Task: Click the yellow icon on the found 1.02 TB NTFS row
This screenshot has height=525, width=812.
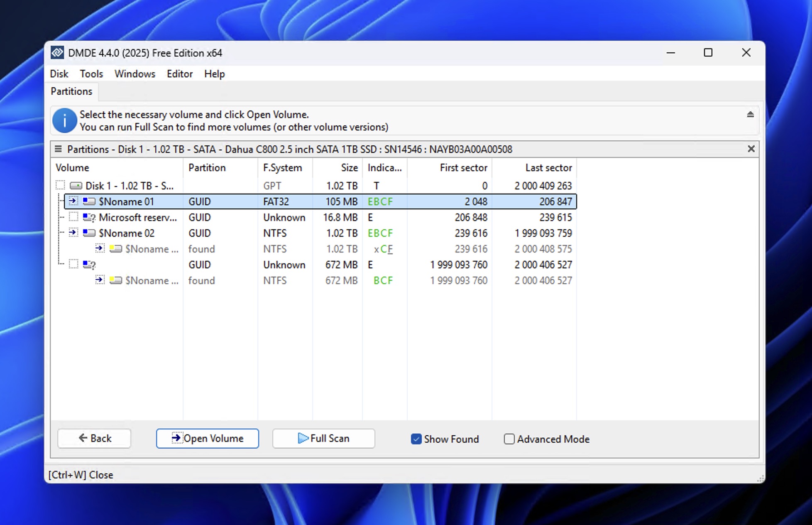Action: click(115, 249)
